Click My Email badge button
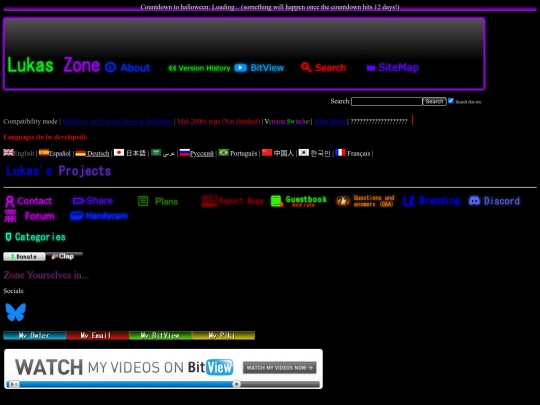This screenshot has width=540, height=405. (x=97, y=335)
